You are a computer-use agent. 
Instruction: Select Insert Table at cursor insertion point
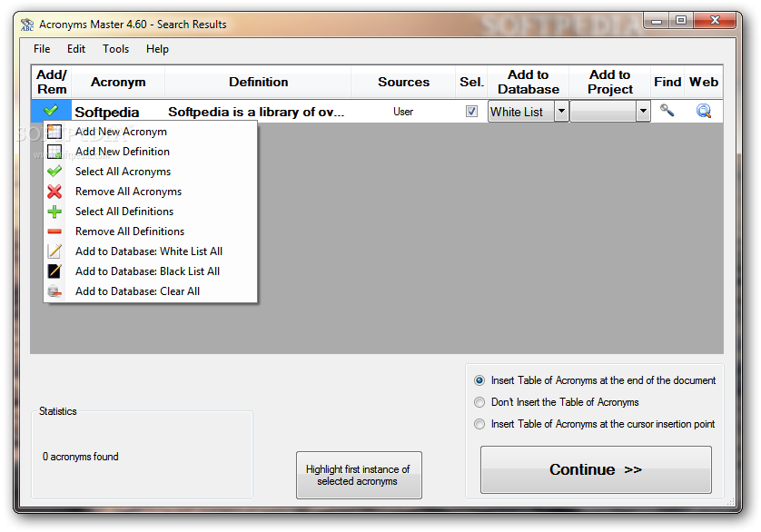pyautogui.click(x=479, y=424)
